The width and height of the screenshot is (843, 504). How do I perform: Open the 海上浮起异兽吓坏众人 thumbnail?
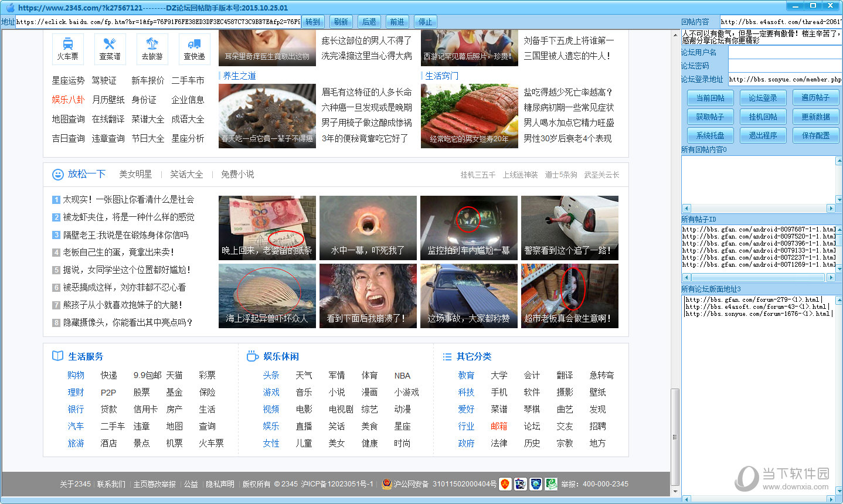point(267,295)
